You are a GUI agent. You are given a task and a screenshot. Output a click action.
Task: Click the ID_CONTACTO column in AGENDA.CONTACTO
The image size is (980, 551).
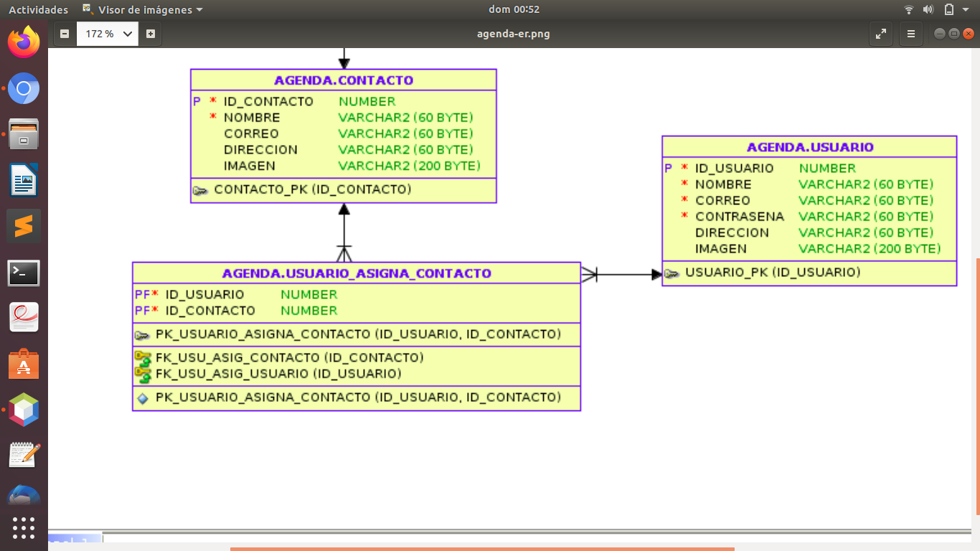(268, 102)
